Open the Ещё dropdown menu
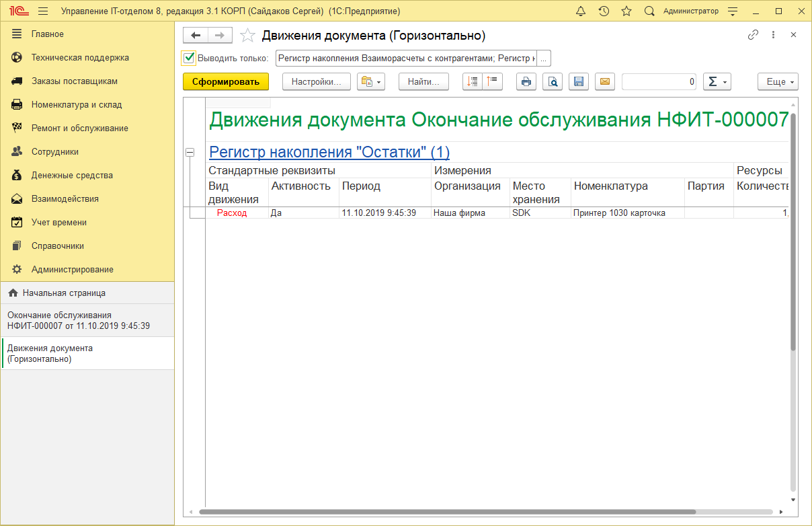812x526 pixels. pos(778,81)
